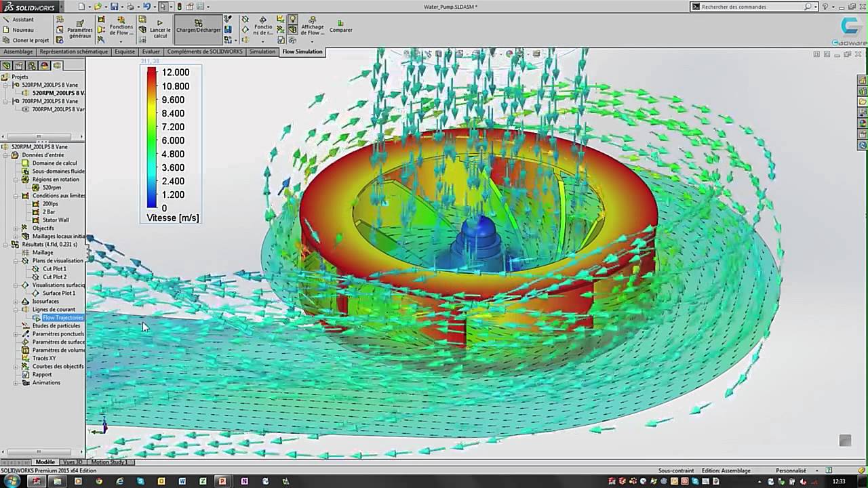Collapse the Résultats (4.fld) node
This screenshot has height=488, width=868.
point(6,245)
